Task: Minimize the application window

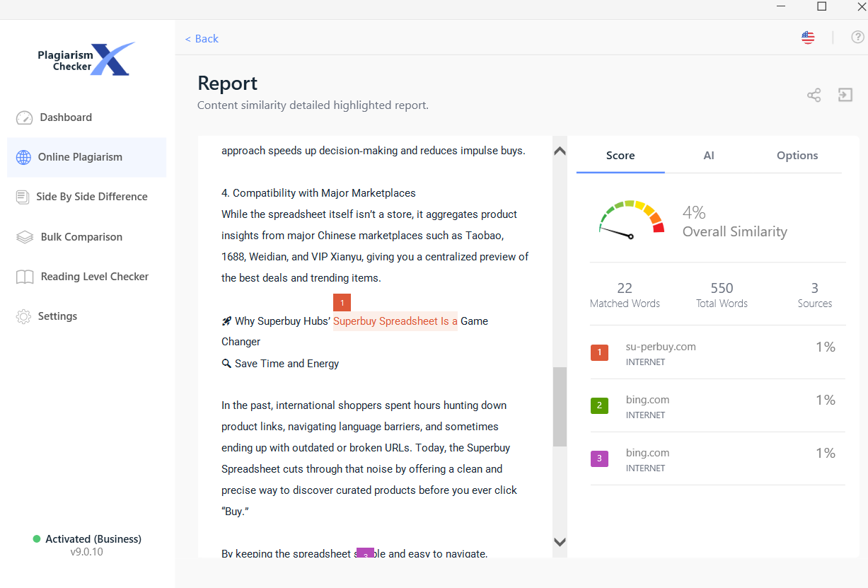Action: 782,6
